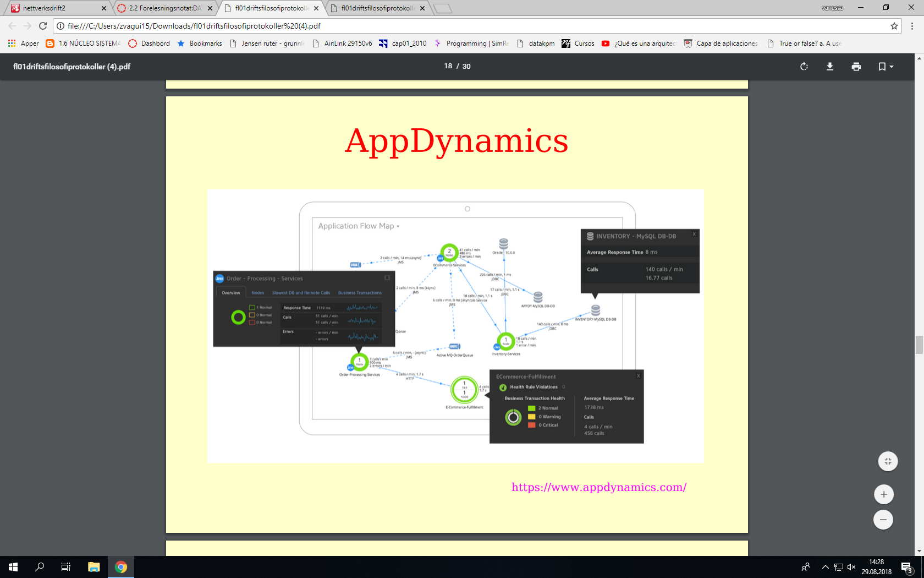The image size is (924, 578).
Task: Open the Apper apps shortcut
Action: (x=23, y=43)
